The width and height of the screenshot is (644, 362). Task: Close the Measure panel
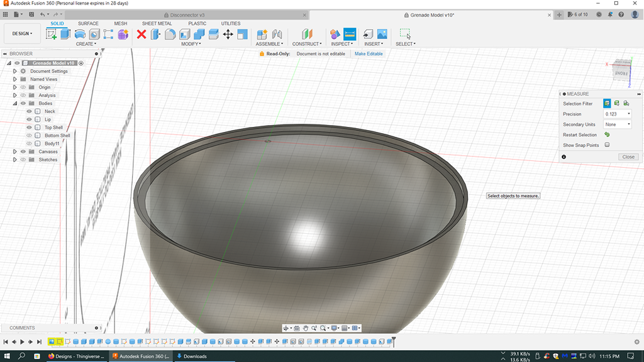[628, 156]
